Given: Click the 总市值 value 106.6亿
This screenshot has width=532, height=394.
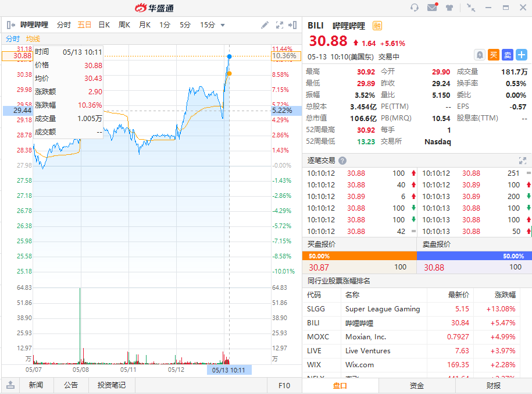Looking at the screenshot, I should 363,118.
